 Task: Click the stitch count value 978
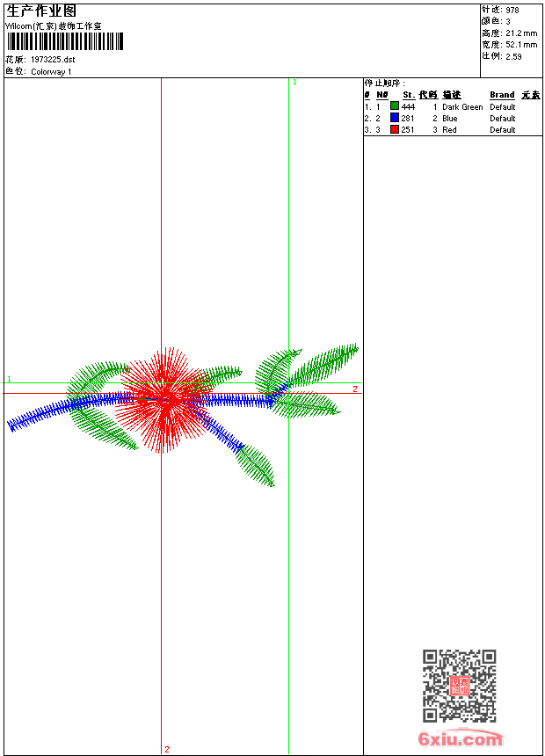coord(512,11)
